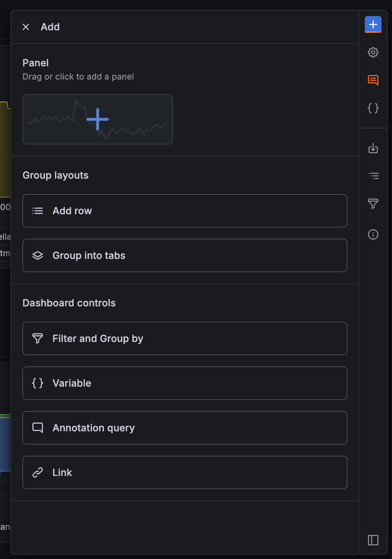Screen dimensions: 392x559
Task: Add a dashboard Link
Action: [184, 472]
